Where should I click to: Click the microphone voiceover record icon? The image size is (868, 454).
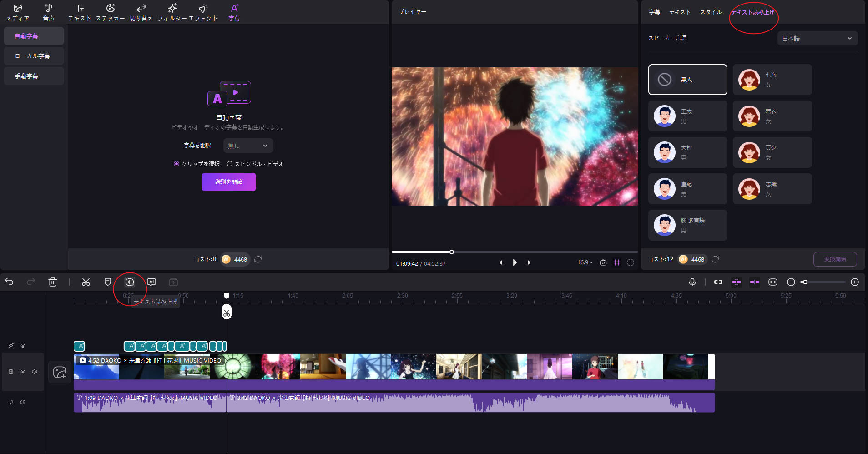692,282
